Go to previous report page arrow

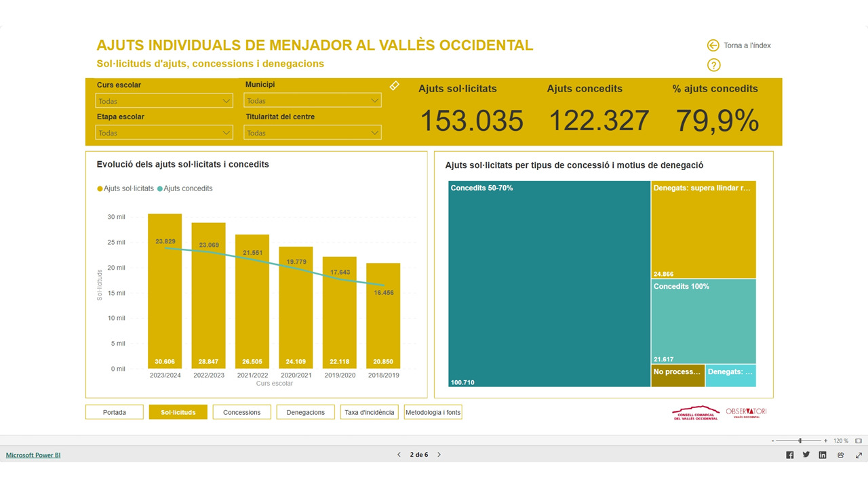click(x=399, y=455)
